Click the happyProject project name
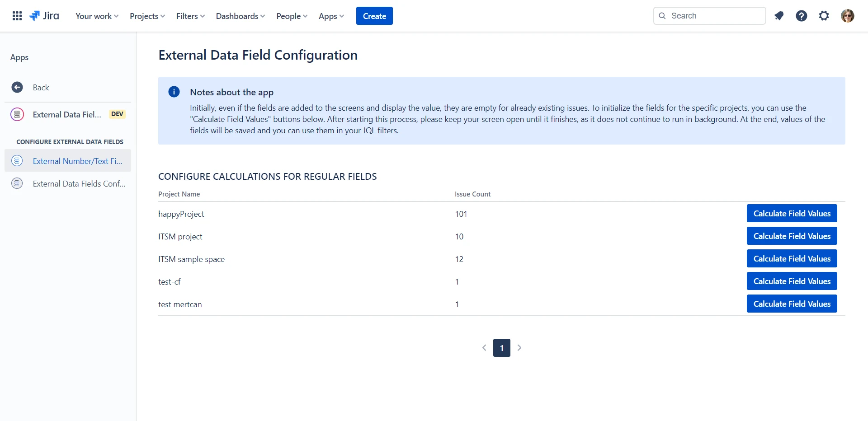 181,214
